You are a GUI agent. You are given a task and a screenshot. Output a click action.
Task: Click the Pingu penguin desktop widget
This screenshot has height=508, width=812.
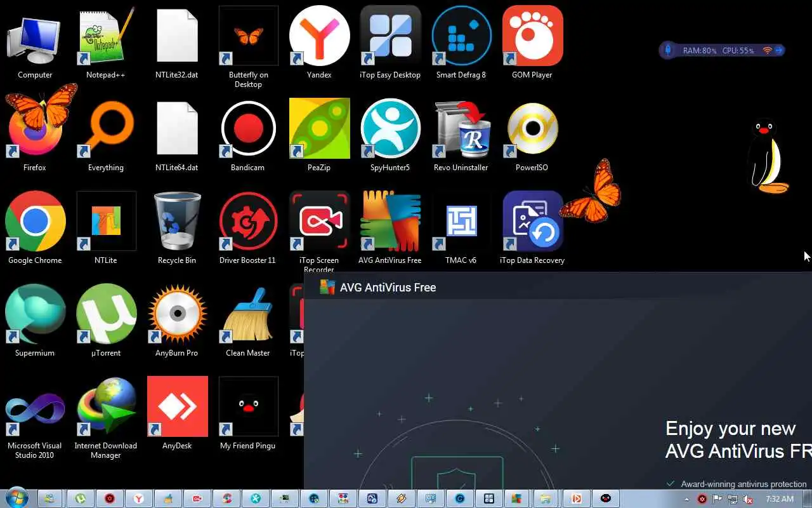pos(768,156)
